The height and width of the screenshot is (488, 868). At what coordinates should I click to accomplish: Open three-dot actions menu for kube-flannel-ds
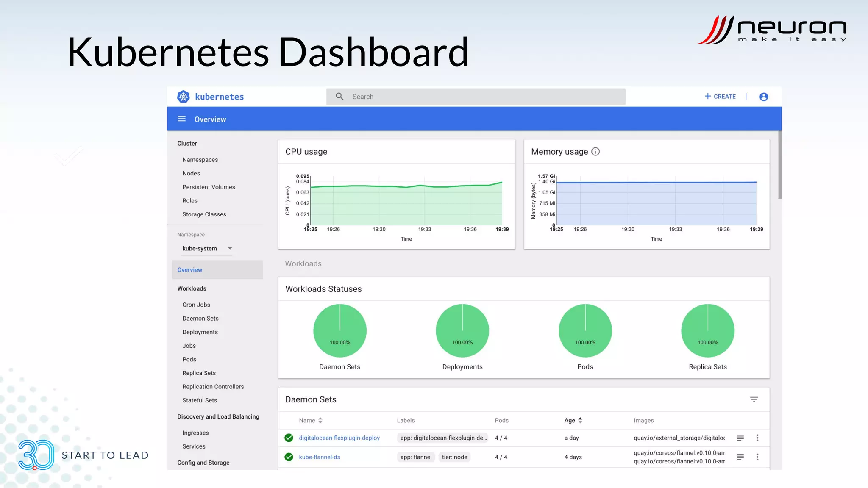[757, 457]
